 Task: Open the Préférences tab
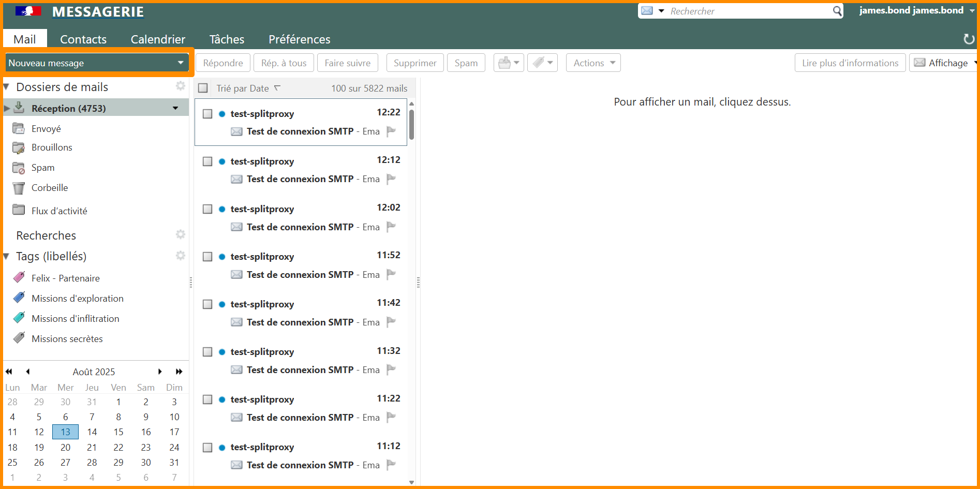[x=299, y=39]
